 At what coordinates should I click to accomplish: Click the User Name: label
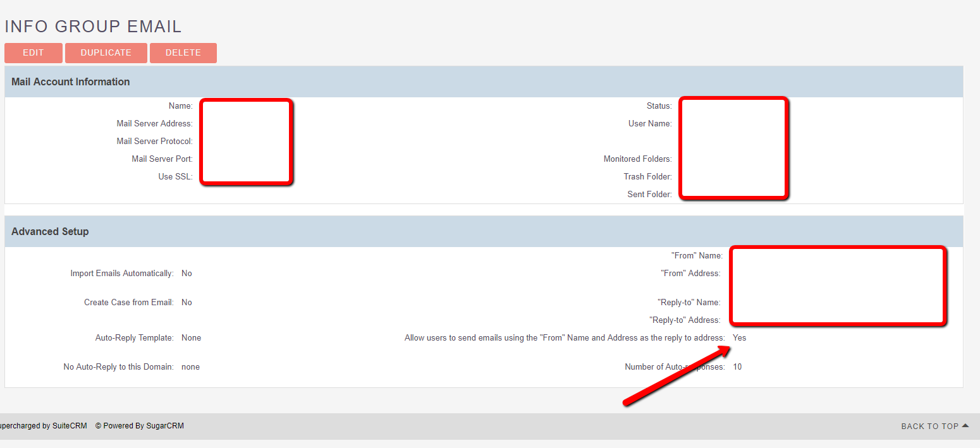point(651,124)
